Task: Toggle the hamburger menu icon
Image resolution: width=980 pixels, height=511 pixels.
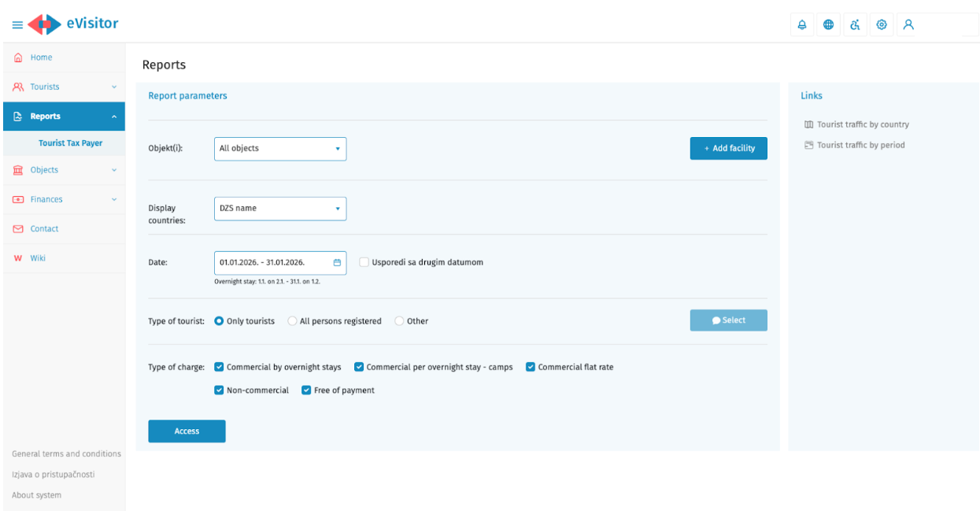Action: pos(17,24)
